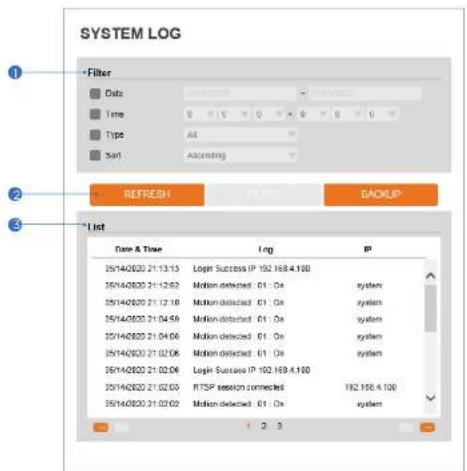Click the List section heading

(x=96, y=227)
